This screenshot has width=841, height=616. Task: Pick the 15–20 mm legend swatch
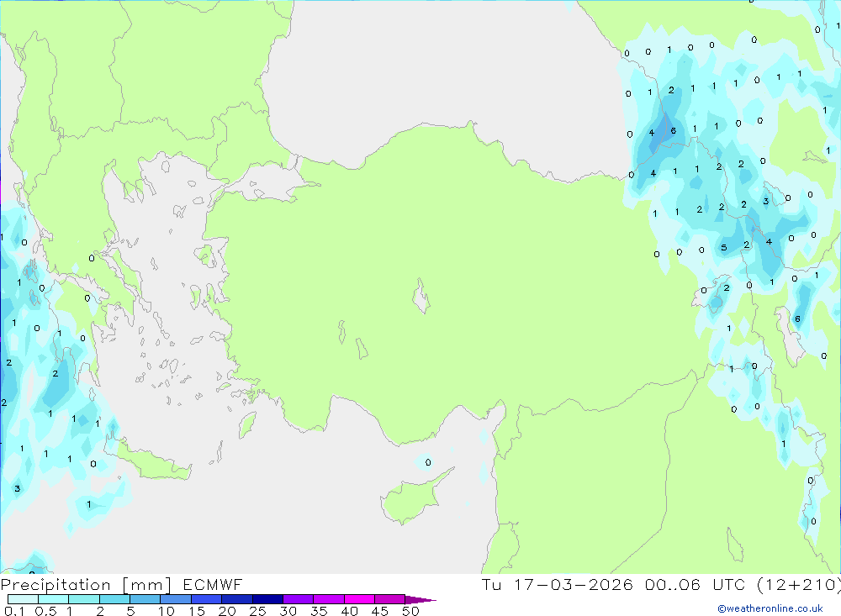[207, 599]
